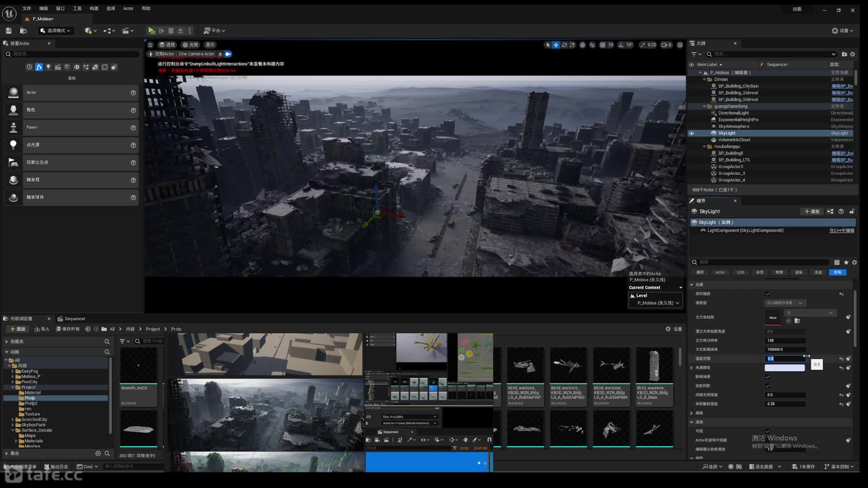This screenshot has height=488, width=868.
Task: Toggle the camera pilot icon next to Cine Camera Actor
Action: [228, 54]
